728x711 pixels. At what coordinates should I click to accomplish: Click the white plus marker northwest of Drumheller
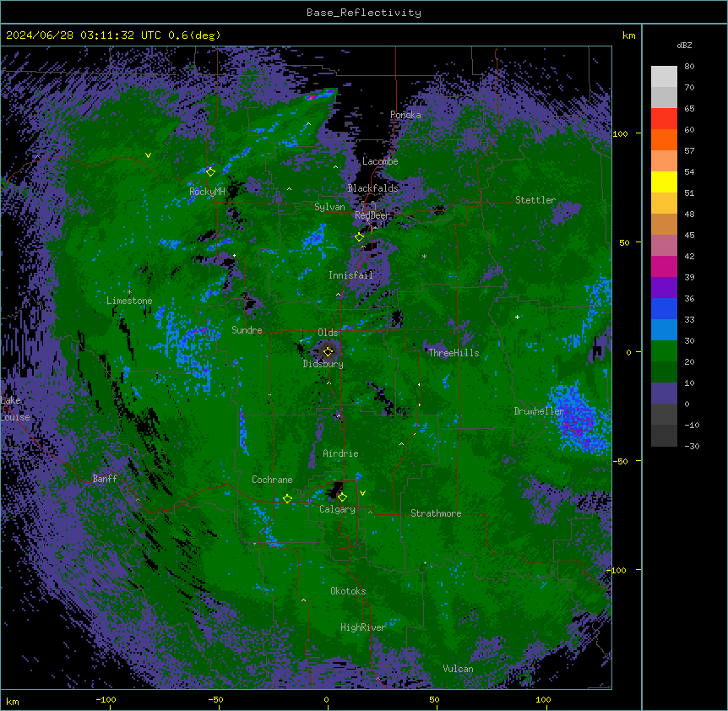pos(517,317)
